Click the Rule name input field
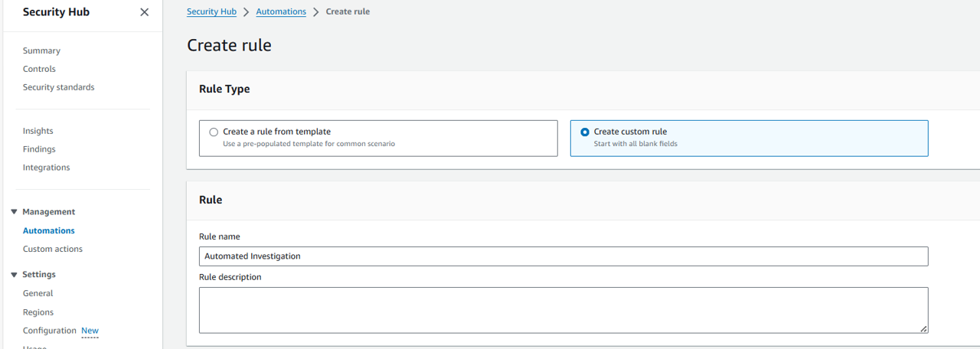The height and width of the screenshot is (349, 980). point(563,256)
